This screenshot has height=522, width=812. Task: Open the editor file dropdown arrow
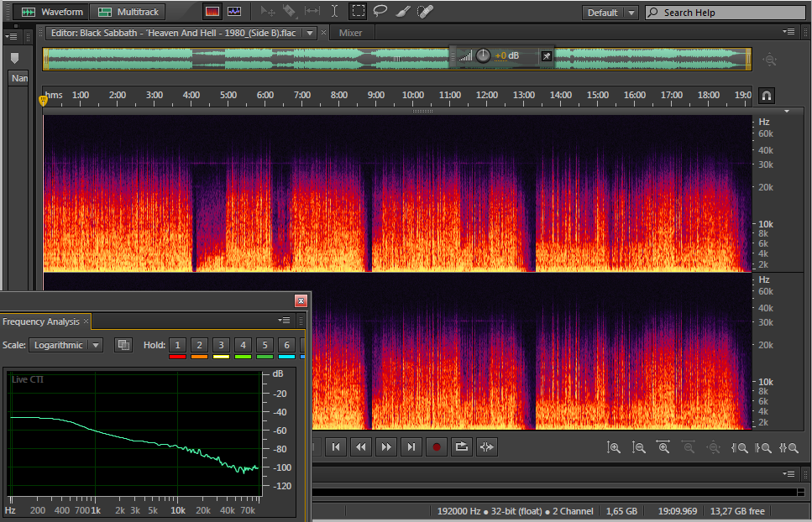310,33
